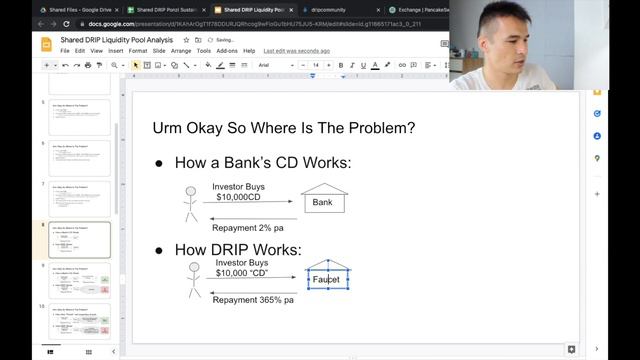Open the Google Slides home logo
The image size is (640, 360).
(x=47, y=44)
